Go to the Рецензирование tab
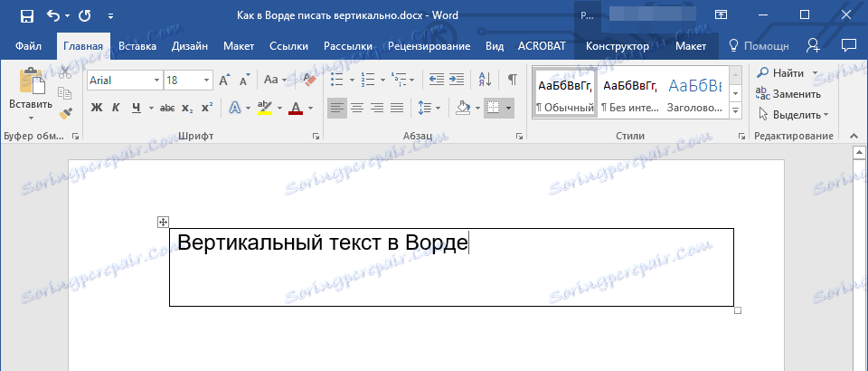 (x=429, y=46)
